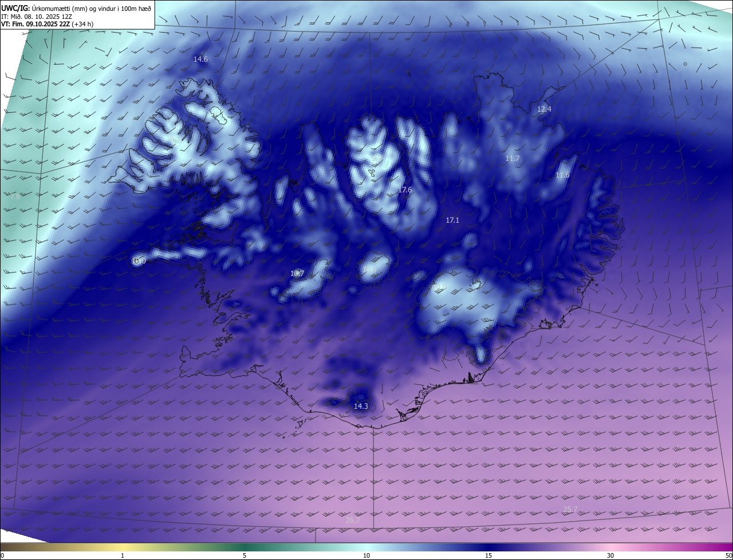Click the legend tick label '15'
733x560 pixels.
click(488, 555)
